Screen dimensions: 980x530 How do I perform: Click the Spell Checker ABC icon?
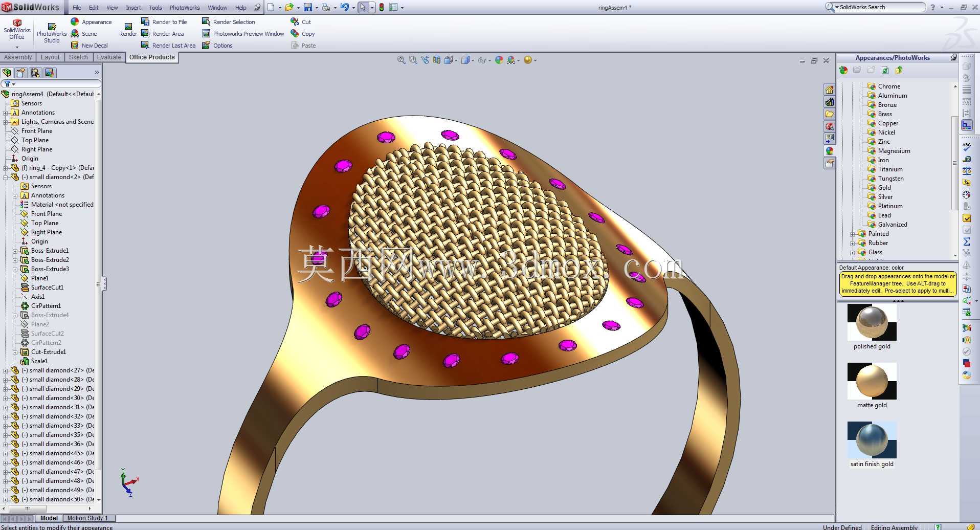pyautogui.click(x=967, y=147)
